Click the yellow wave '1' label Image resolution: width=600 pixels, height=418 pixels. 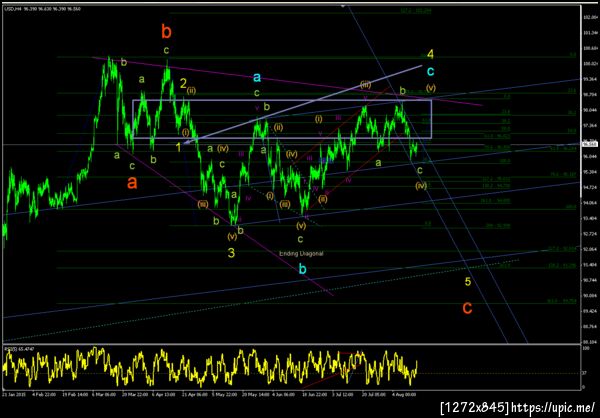[179, 146]
